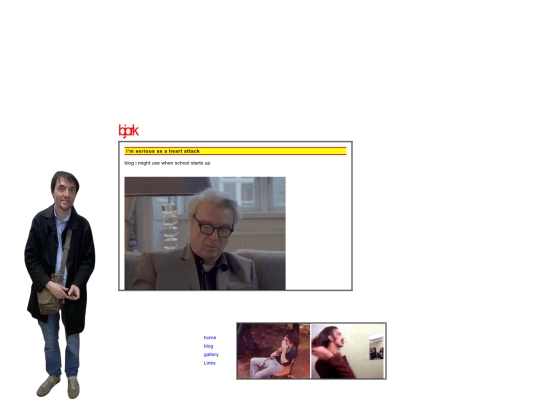Open the Links page link
This screenshot has width=540, height=405.
coord(209,363)
